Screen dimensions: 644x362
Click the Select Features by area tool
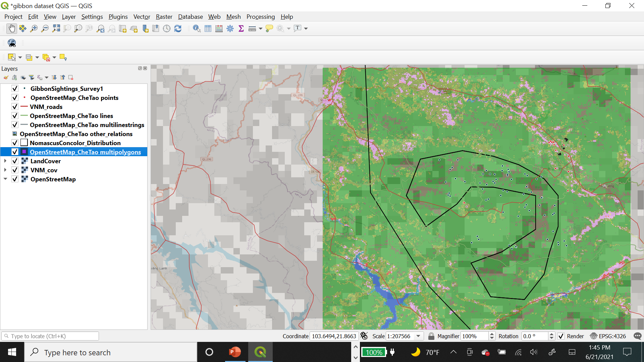12,57
